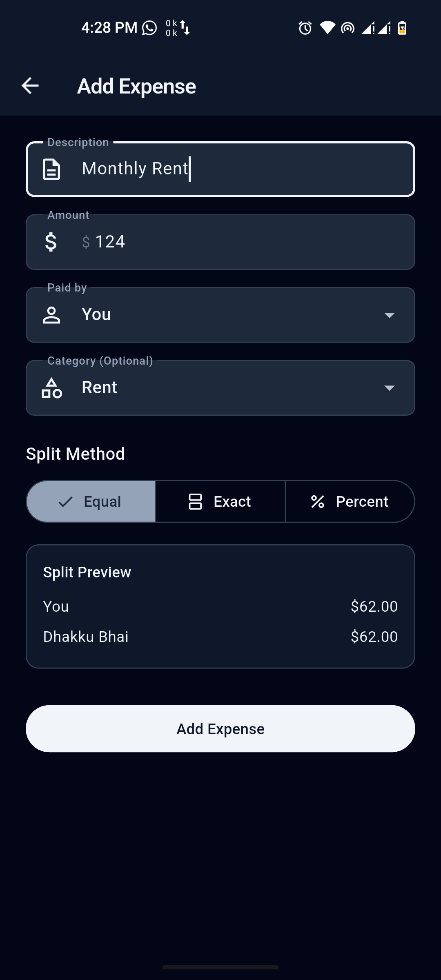Select the Equal split method
The width and height of the screenshot is (441, 980).
(91, 501)
